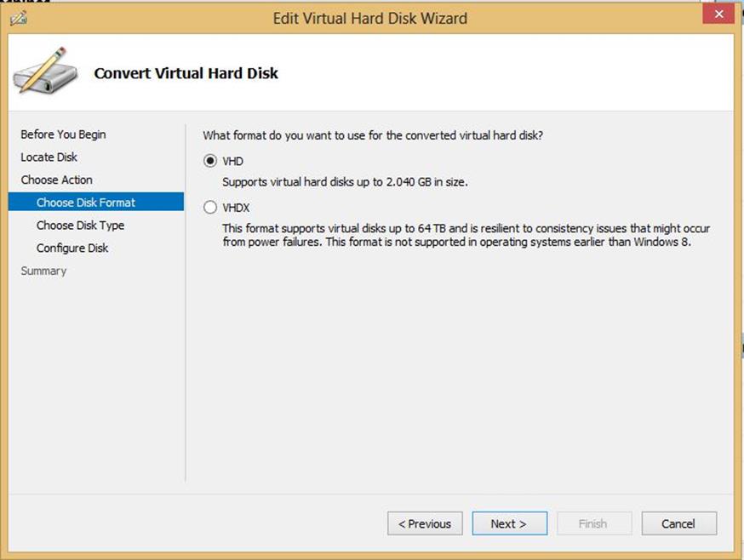Click the Convert Virtual Hard Disk heading
This screenshot has width=744, height=560.
[186, 73]
